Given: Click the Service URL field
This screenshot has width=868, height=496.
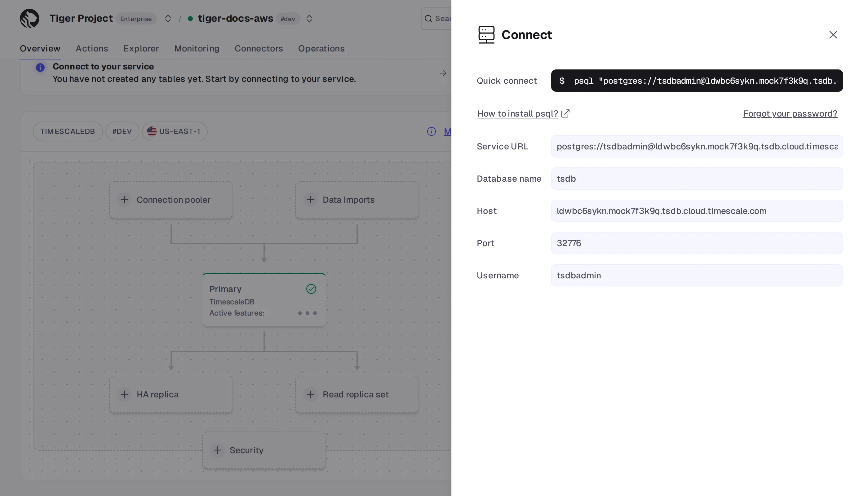Looking at the screenshot, I should (697, 147).
